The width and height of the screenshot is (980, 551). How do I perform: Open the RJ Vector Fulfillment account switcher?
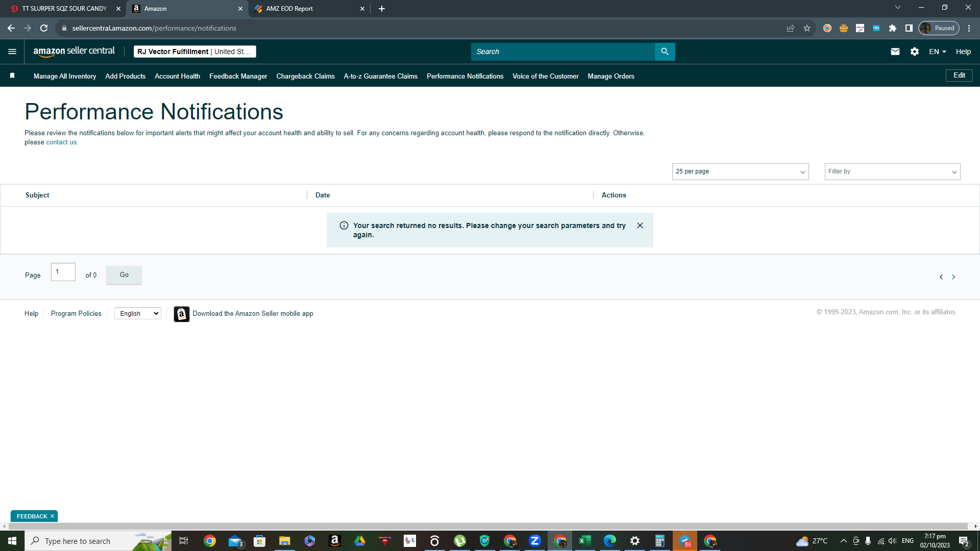coord(195,52)
